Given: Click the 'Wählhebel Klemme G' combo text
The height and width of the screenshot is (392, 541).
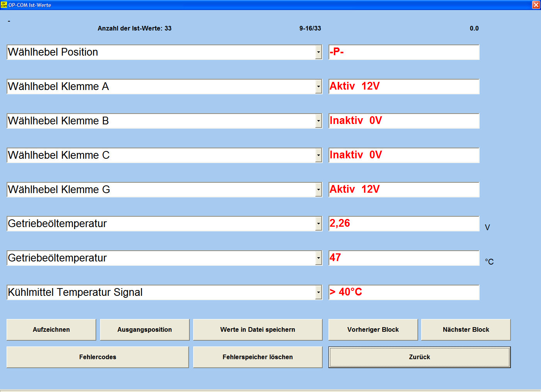Looking at the screenshot, I should [59, 190].
